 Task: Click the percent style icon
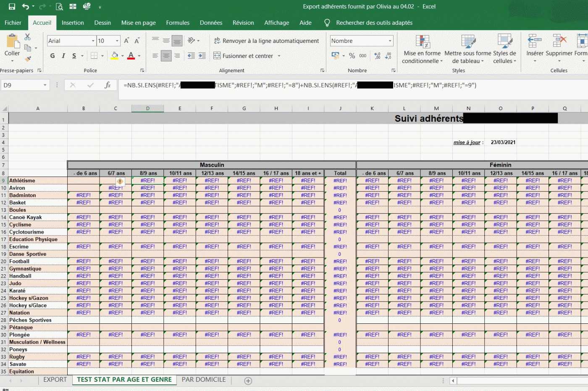coord(352,56)
